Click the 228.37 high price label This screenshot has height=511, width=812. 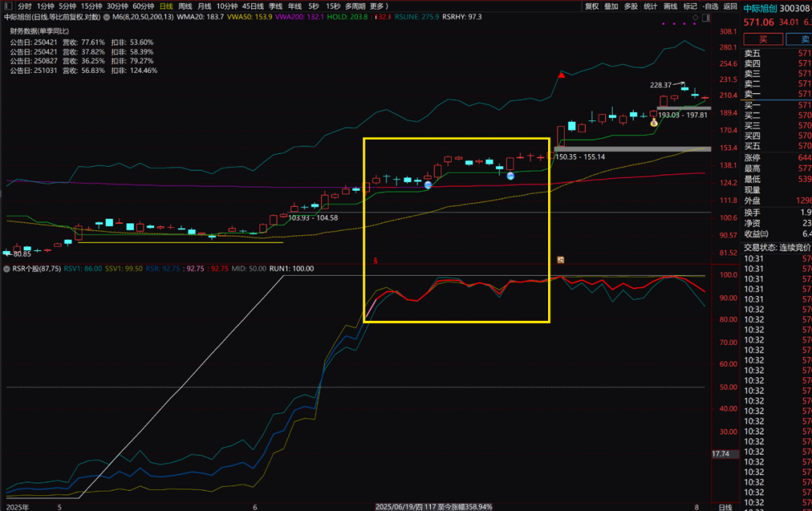coord(661,85)
